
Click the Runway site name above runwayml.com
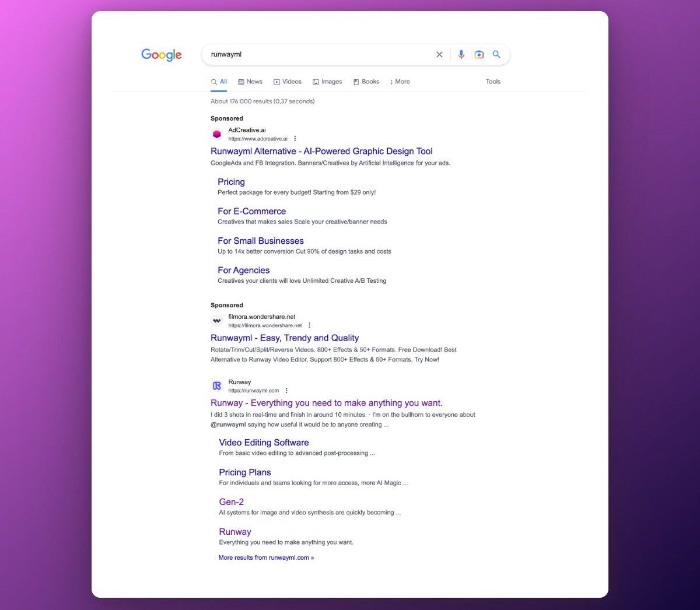[x=240, y=382]
